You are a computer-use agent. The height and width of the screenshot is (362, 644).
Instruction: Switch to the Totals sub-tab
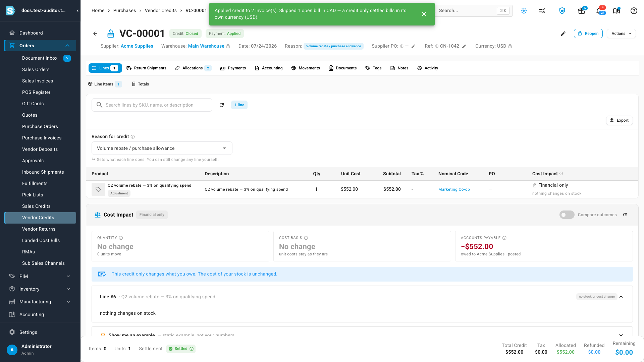(140, 84)
